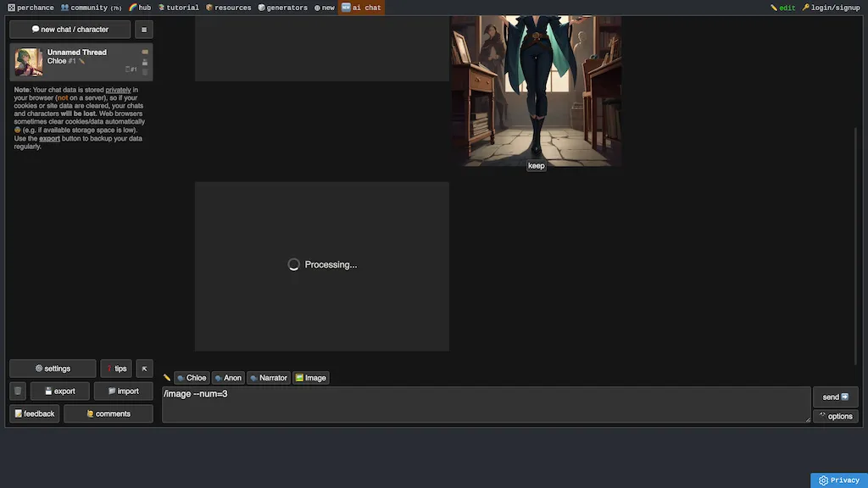The width and height of the screenshot is (868, 488).
Task: Open the comments button
Action: pos(108,413)
